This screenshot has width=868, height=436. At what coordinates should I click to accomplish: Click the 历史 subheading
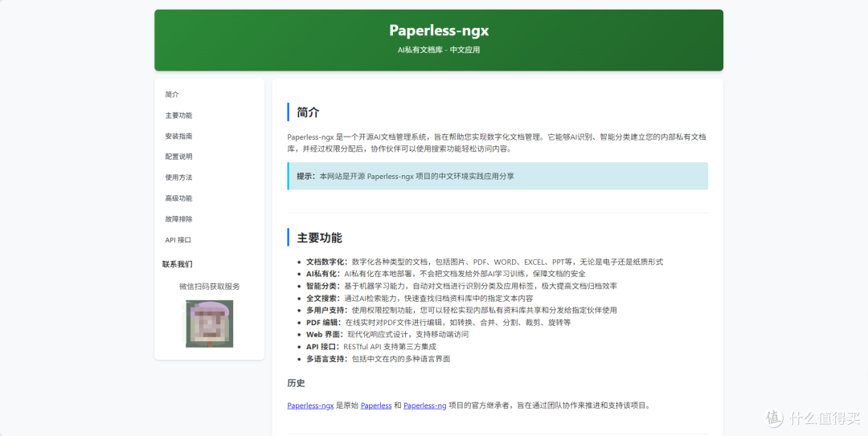[x=296, y=383]
